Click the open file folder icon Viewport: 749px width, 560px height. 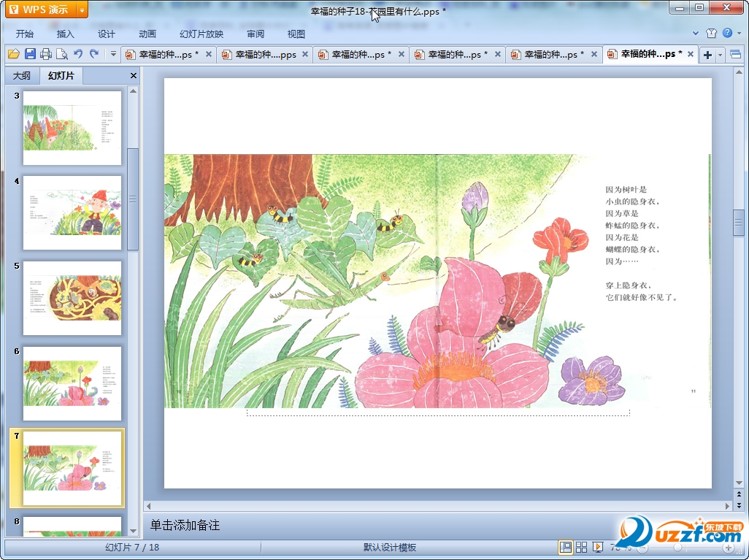(x=13, y=54)
